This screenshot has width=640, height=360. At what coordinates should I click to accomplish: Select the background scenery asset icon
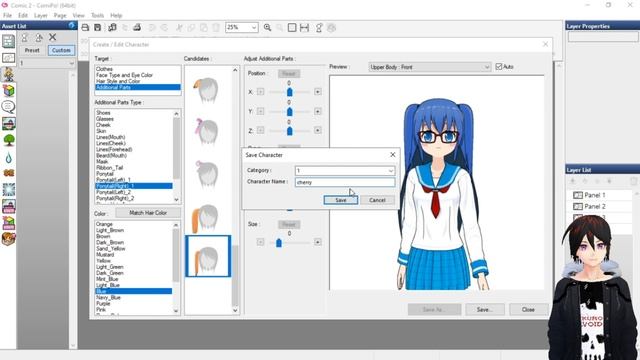point(9,124)
